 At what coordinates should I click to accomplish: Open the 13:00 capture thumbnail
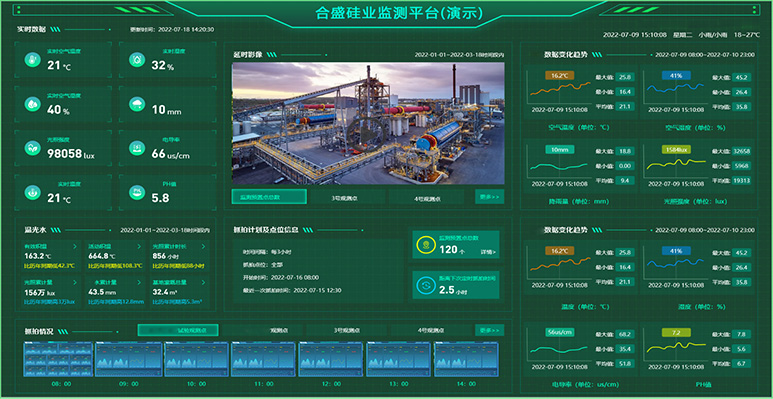point(398,359)
